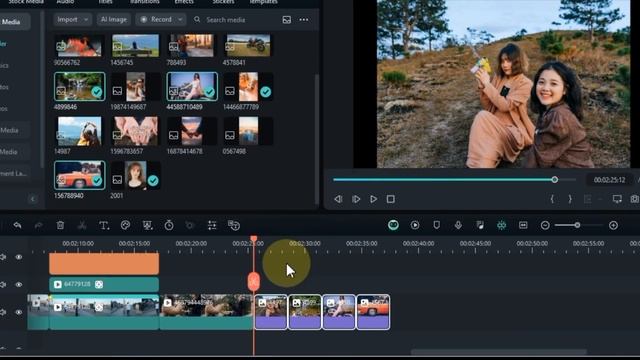This screenshot has height=360, width=640.
Task: Select the 1596783657 hands thumbnail
Action: [136, 131]
